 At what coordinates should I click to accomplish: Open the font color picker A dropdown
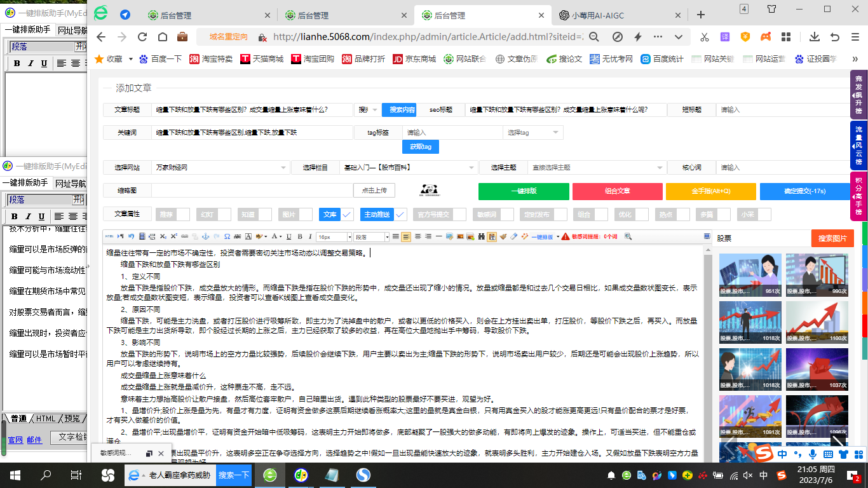[279, 236]
